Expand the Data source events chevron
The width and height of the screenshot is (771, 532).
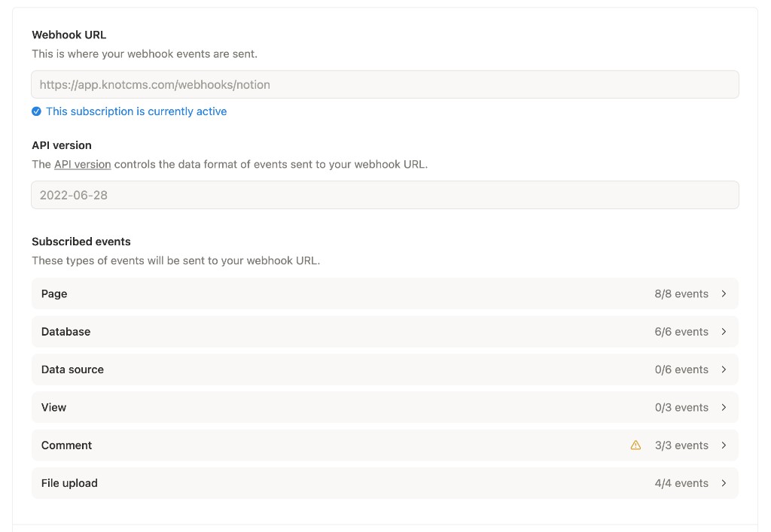pyautogui.click(x=724, y=369)
